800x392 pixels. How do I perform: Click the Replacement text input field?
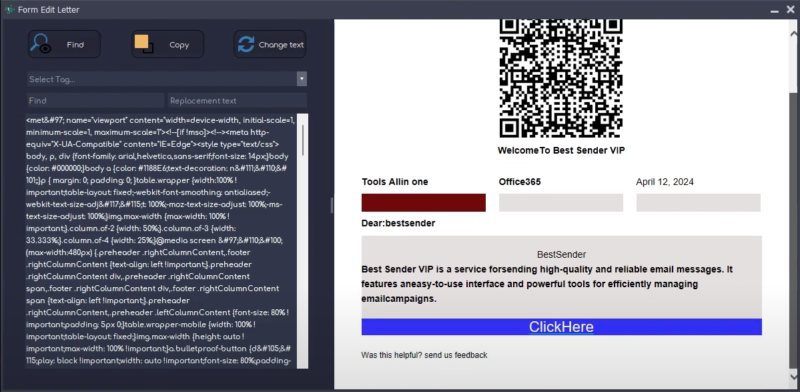tap(237, 101)
